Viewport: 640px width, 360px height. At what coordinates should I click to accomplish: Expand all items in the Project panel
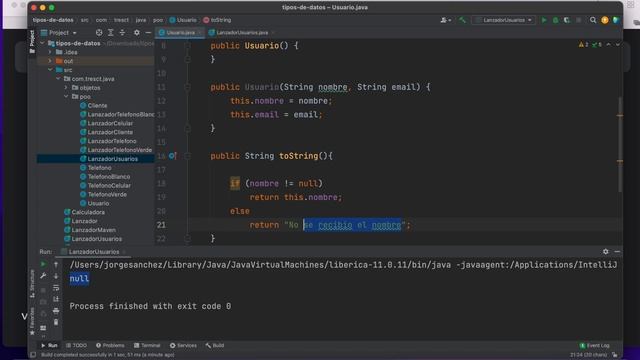111,33
